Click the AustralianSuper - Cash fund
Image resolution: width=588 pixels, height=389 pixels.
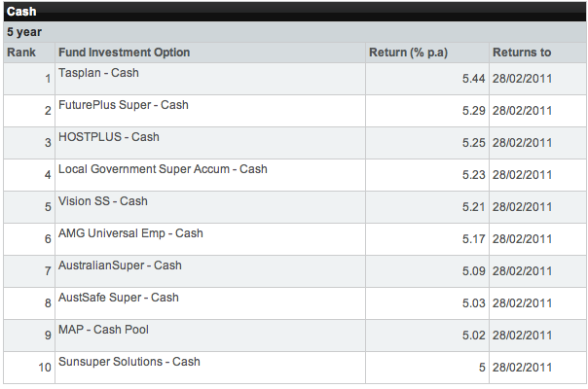pyautogui.click(x=120, y=265)
